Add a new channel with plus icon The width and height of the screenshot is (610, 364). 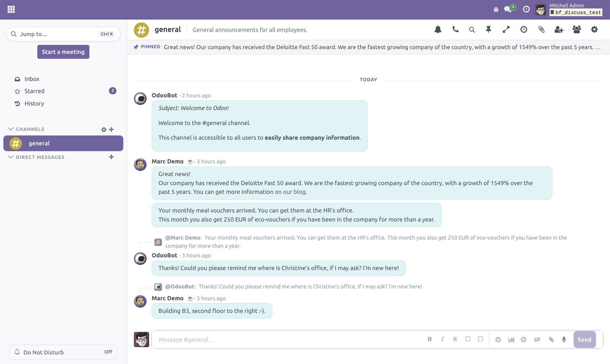pos(111,129)
